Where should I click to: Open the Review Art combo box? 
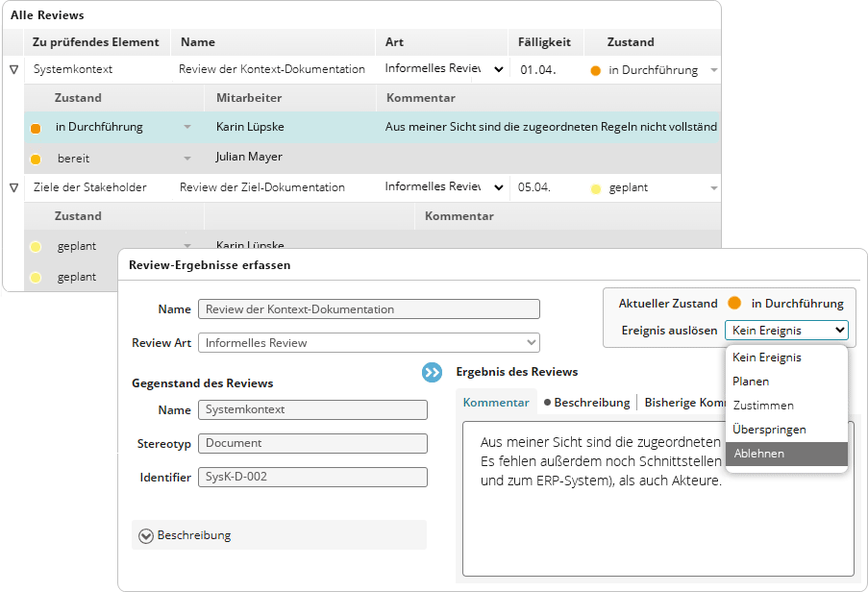point(369,342)
